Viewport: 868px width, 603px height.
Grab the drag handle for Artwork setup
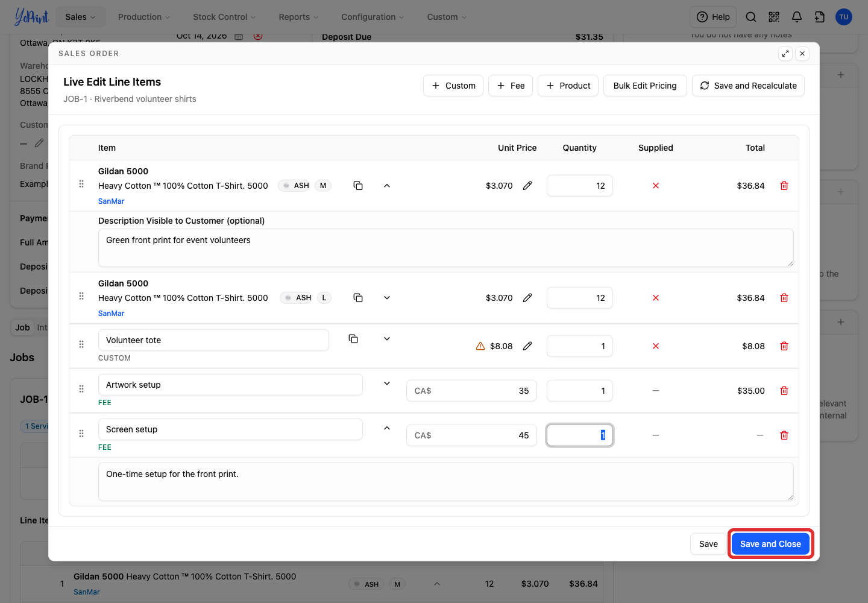click(x=81, y=389)
